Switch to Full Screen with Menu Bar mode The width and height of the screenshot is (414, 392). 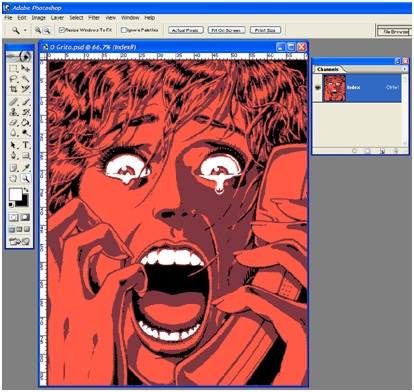pos(19,230)
